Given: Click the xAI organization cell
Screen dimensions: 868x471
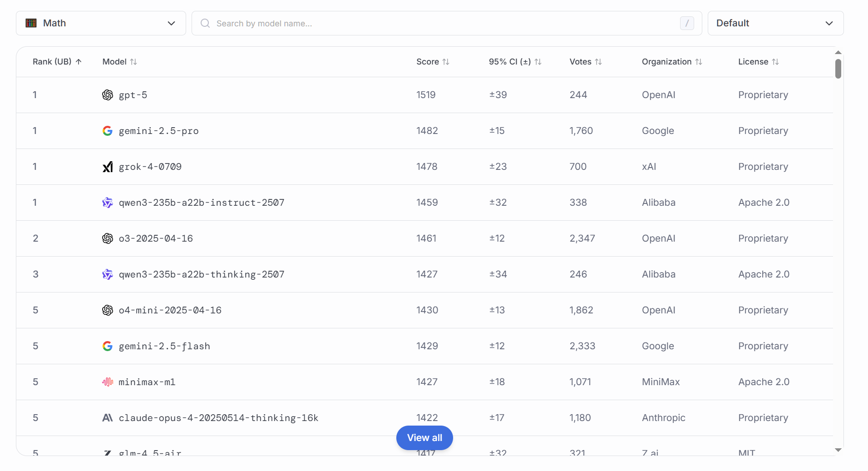Looking at the screenshot, I should 649,167.
